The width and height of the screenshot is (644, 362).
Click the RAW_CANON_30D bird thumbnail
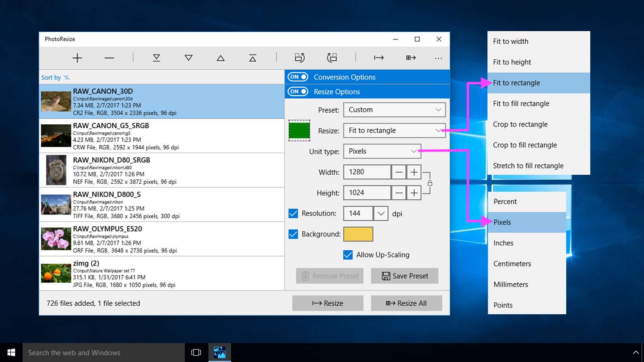pos(56,101)
